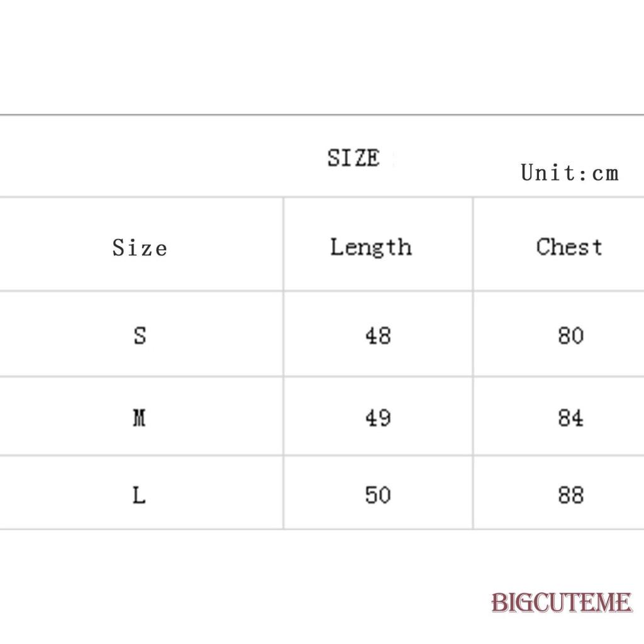
Task: Click the SIZE title above the table
Action: tap(353, 158)
